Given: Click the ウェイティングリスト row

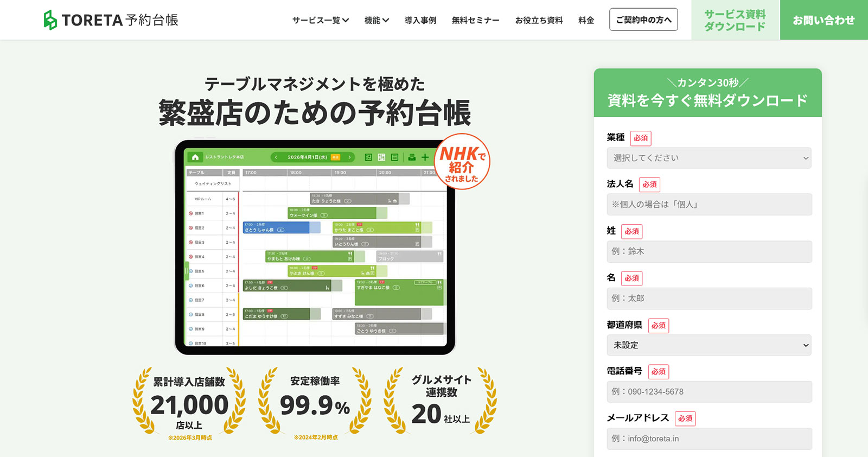Looking at the screenshot, I should (213, 184).
